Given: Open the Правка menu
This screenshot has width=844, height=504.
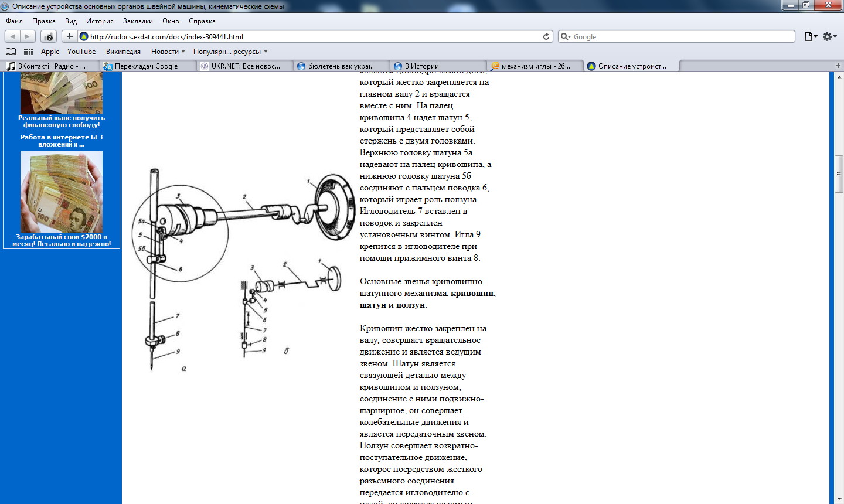Looking at the screenshot, I should tap(44, 21).
